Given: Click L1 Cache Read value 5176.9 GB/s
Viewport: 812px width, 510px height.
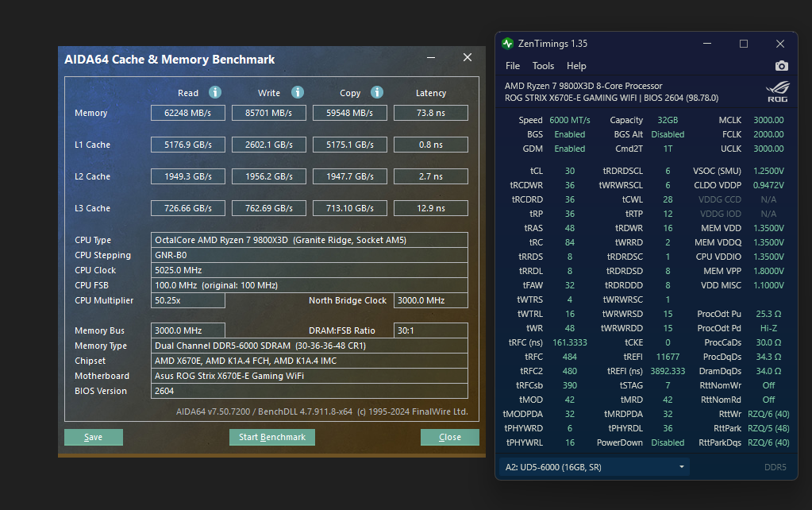Looking at the screenshot, I should point(188,145).
